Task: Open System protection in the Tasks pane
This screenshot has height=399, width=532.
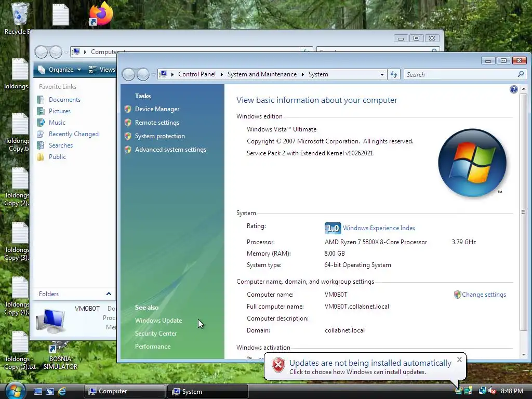Action: (160, 136)
